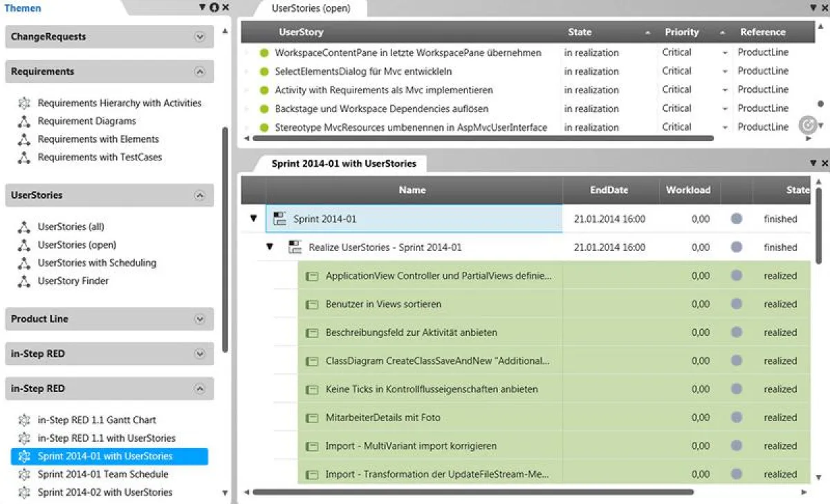Viewport: 830px width, 504px height.
Task: Collapse the Requirements section
Action: pos(201,71)
